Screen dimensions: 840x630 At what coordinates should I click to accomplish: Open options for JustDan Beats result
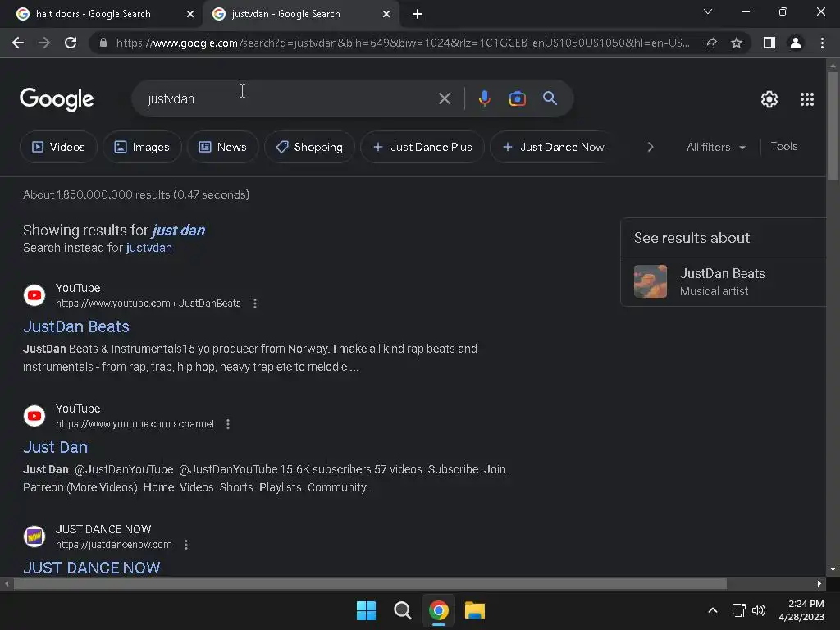click(x=255, y=304)
